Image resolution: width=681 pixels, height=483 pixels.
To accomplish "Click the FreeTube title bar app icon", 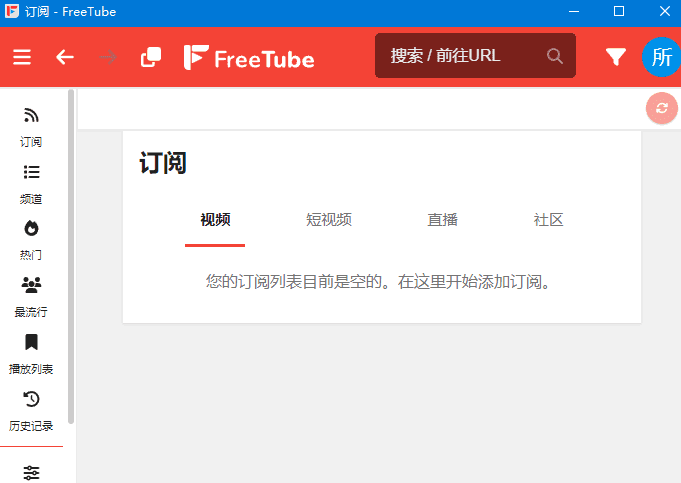I will click(x=12, y=11).
